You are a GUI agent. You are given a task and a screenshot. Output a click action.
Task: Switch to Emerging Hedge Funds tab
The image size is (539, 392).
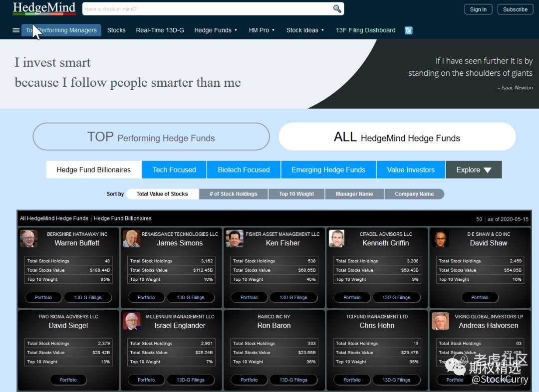pyautogui.click(x=328, y=170)
